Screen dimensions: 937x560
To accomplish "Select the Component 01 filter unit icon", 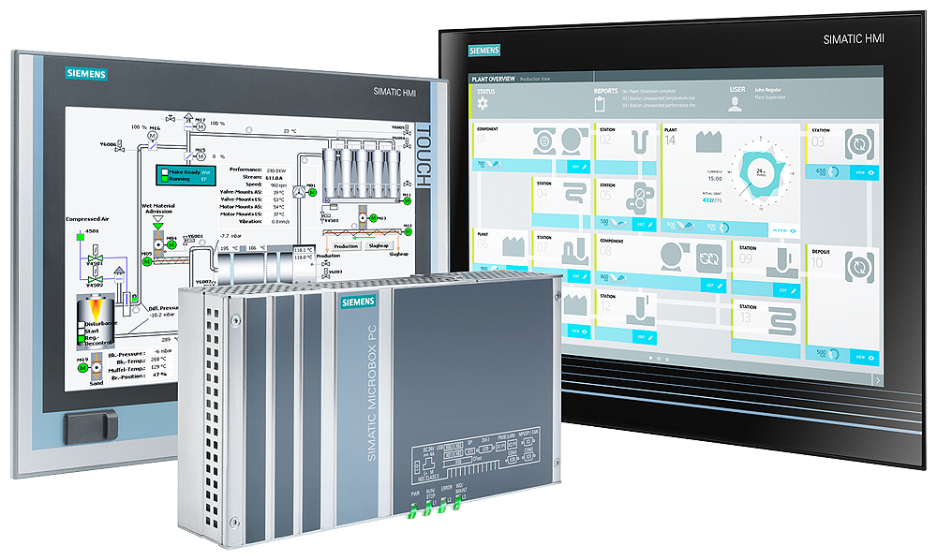I will point(543,141).
